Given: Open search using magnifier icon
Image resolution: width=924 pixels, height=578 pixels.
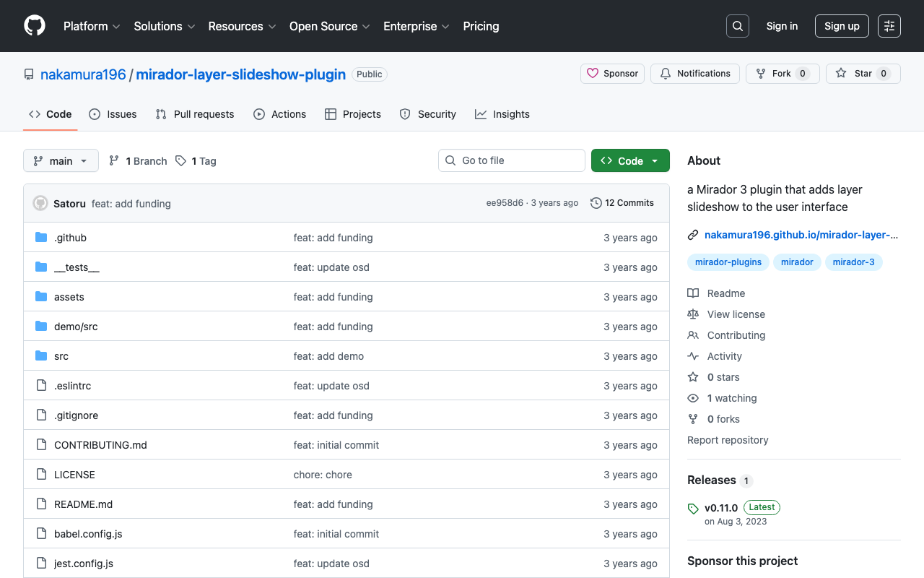Looking at the screenshot, I should pyautogui.click(x=737, y=26).
